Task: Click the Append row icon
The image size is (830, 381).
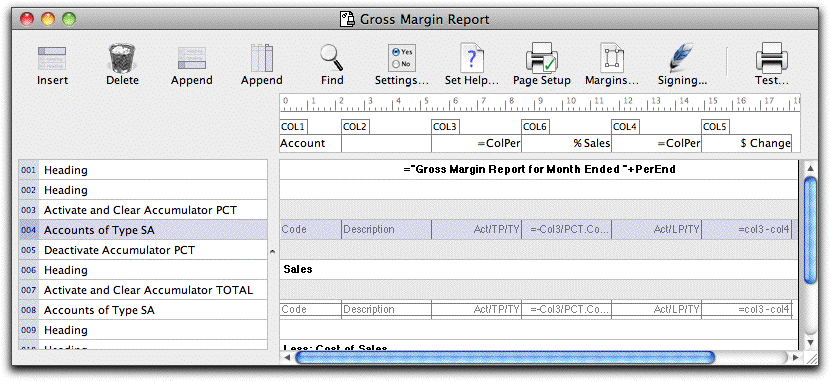Action: click(x=192, y=58)
